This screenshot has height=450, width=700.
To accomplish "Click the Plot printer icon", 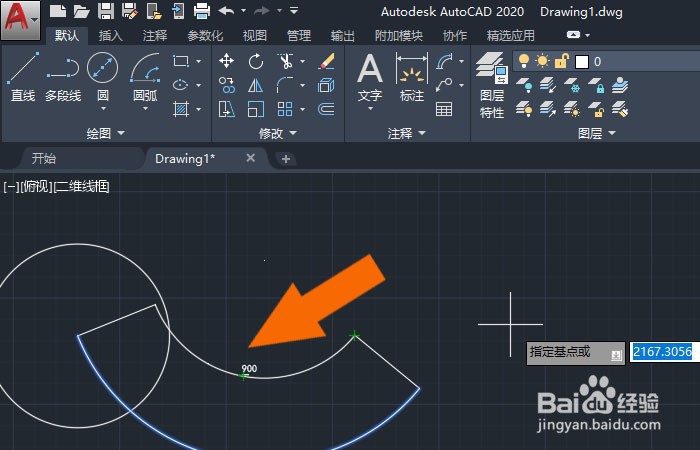I will click(202, 11).
